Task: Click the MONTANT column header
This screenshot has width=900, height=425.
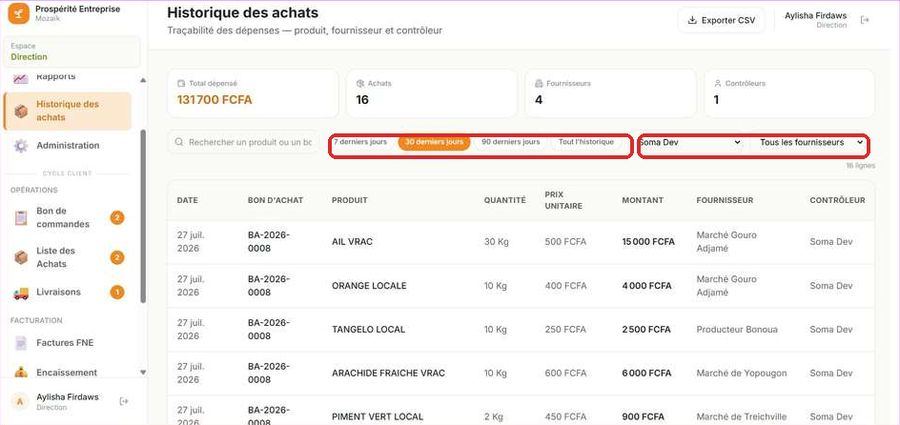Action: point(642,200)
